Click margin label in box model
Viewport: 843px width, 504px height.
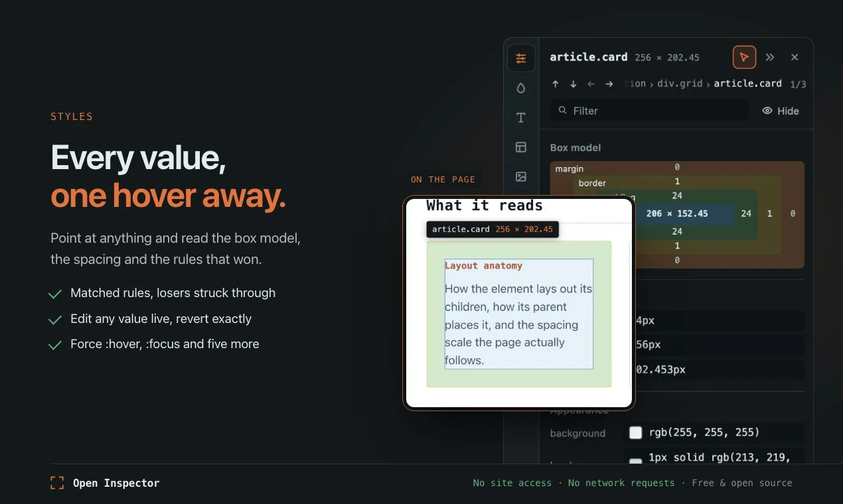pyautogui.click(x=570, y=169)
